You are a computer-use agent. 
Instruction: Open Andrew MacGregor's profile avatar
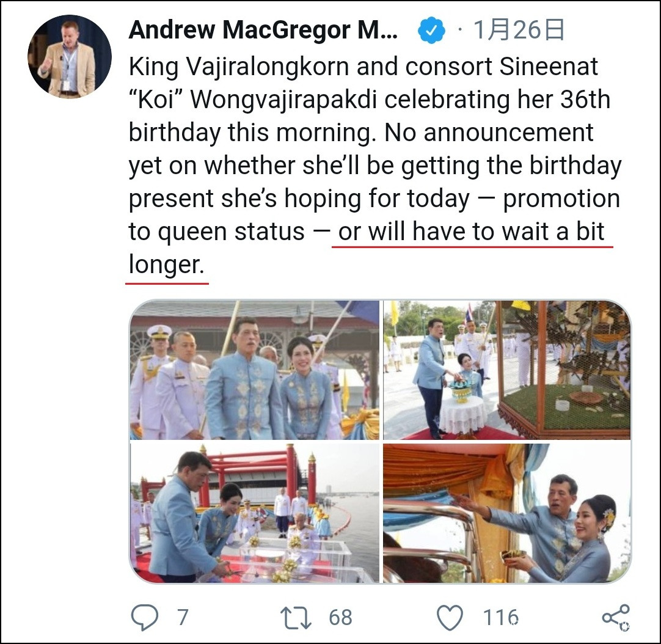[70, 56]
